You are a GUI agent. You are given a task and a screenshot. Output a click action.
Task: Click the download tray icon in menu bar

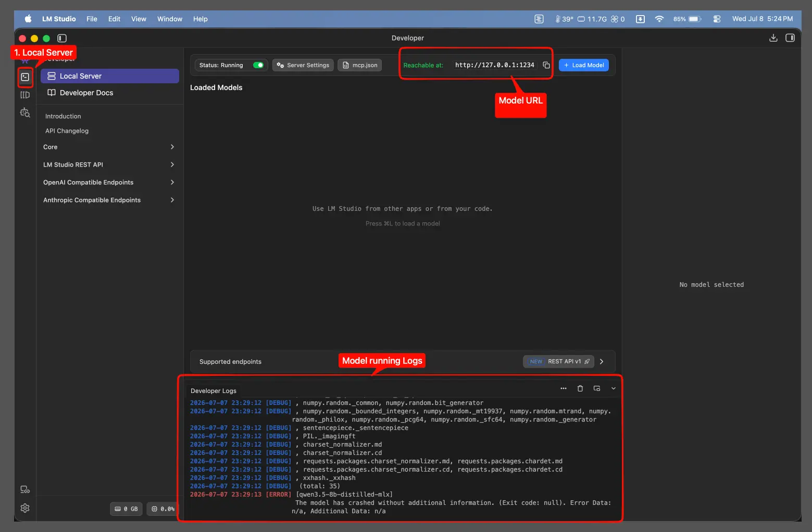(641, 19)
